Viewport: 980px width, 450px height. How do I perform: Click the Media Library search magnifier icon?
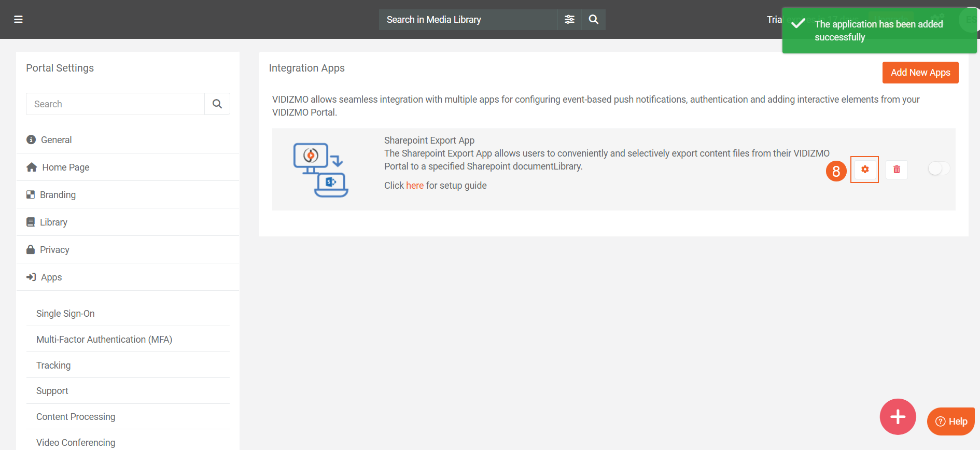pos(594,19)
